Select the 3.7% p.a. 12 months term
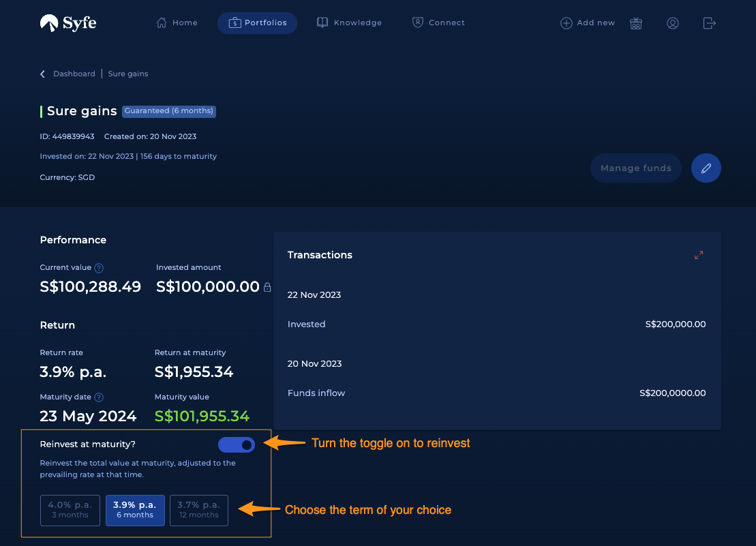This screenshot has width=756, height=546. click(x=198, y=510)
